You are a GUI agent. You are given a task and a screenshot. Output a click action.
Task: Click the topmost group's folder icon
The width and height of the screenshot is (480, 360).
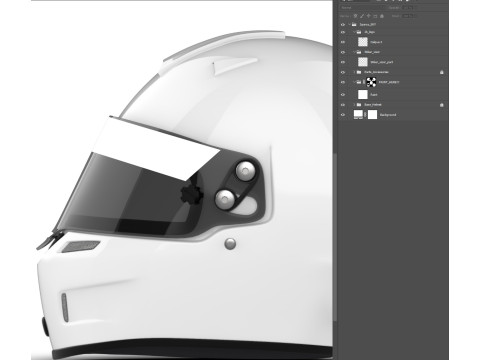(354, 24)
